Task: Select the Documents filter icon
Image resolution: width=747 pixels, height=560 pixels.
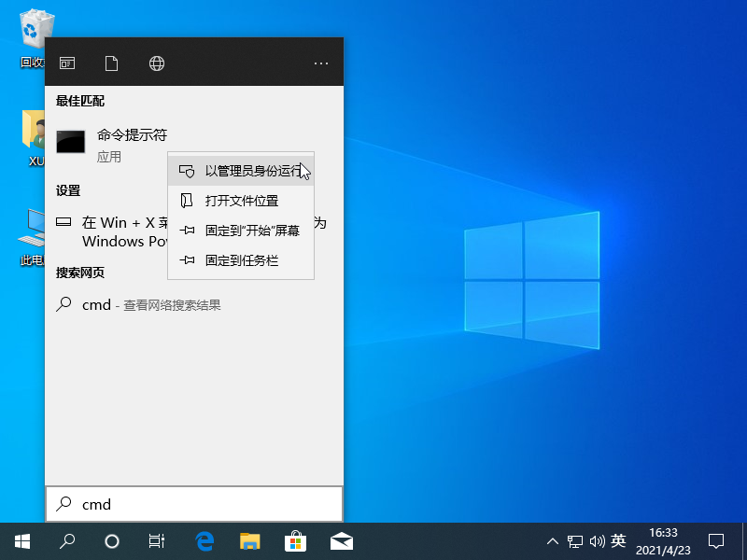Action: pos(112,63)
